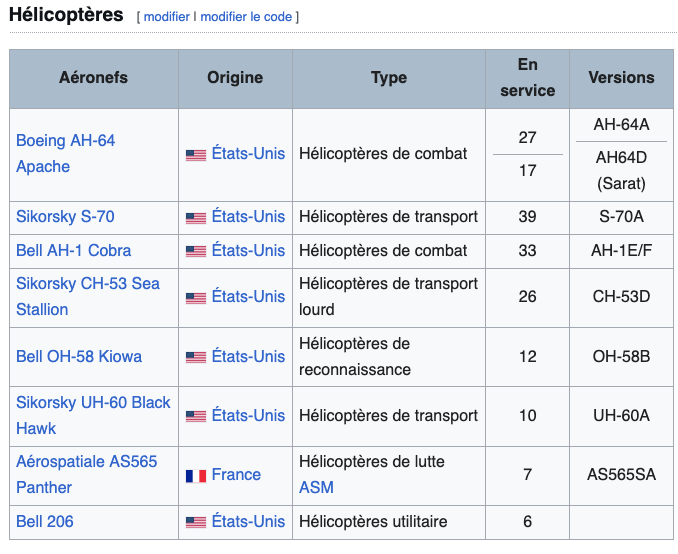Click 'Hélicoptères utilitaire' cell
Viewport: 678px width, 554px height.
pyautogui.click(x=389, y=522)
